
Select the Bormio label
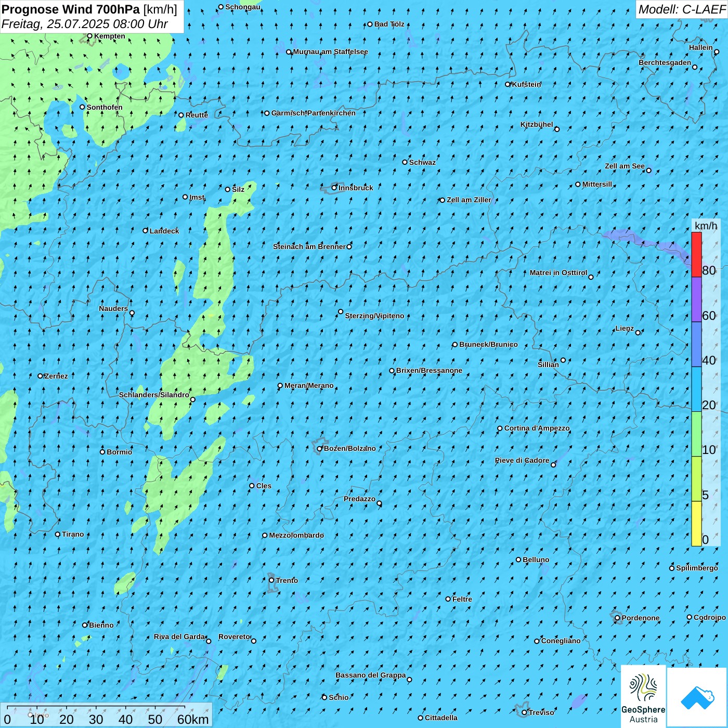119,452
